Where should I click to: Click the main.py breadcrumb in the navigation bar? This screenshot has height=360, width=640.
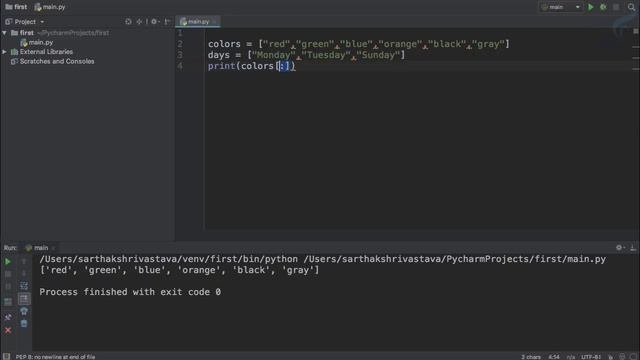(x=50, y=7)
